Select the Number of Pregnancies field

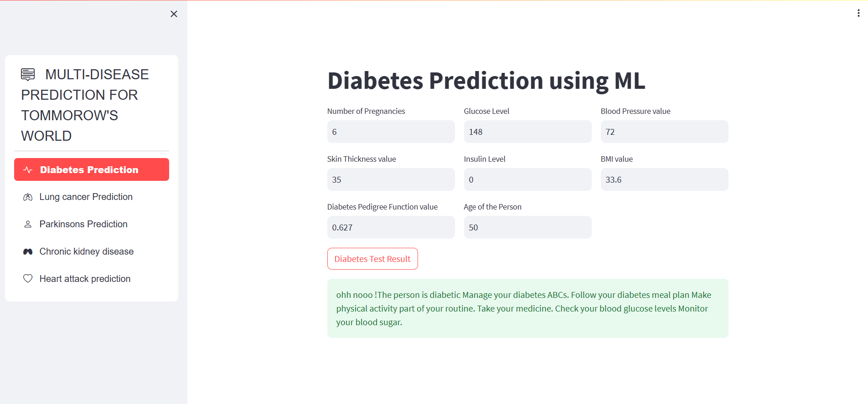tap(391, 132)
